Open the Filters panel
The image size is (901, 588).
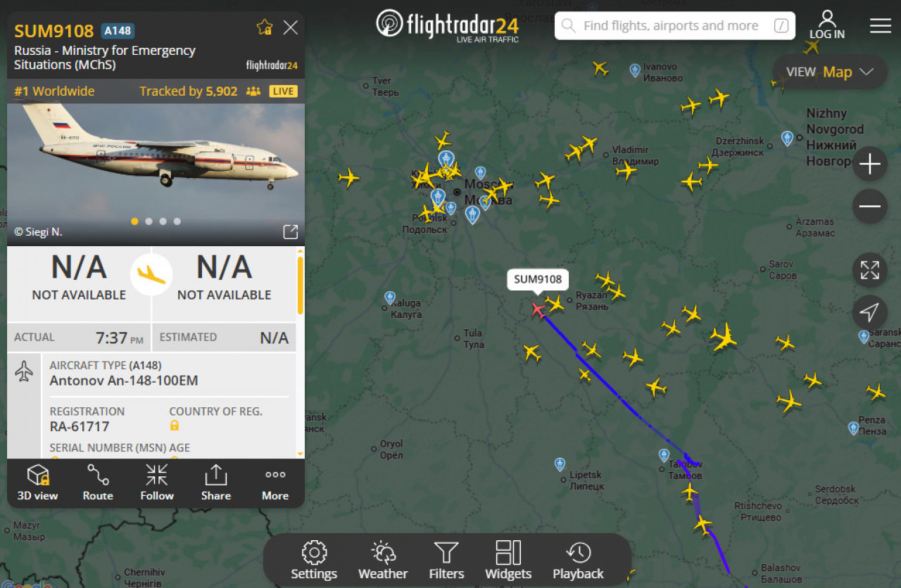pos(446,561)
